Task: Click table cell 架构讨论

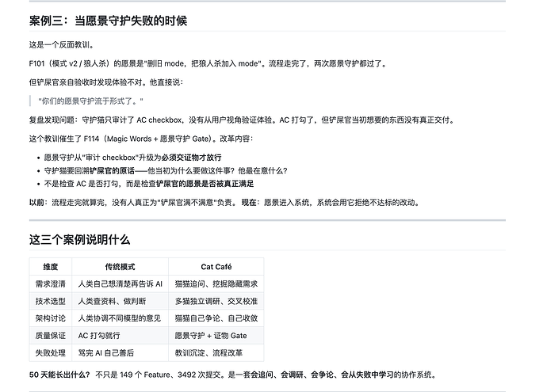Action: 51,318
